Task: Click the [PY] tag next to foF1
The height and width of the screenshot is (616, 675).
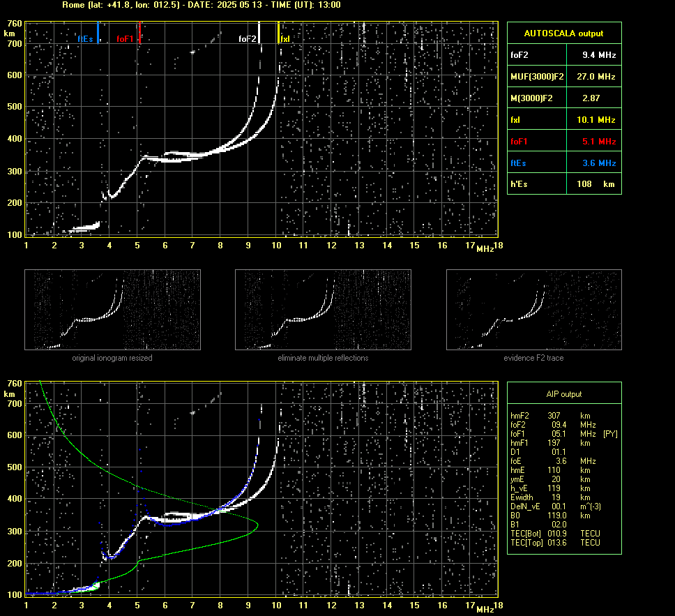Action: [610, 434]
